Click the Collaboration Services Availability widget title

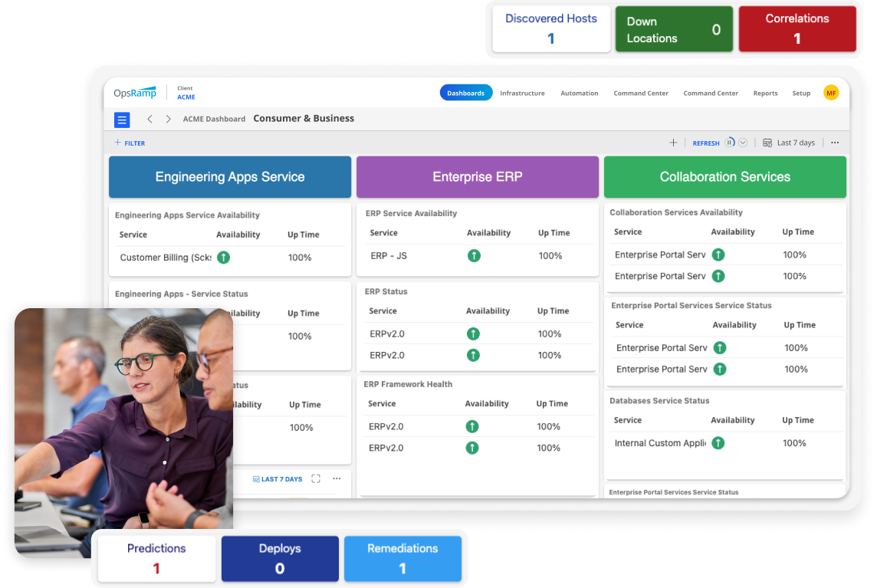676,212
